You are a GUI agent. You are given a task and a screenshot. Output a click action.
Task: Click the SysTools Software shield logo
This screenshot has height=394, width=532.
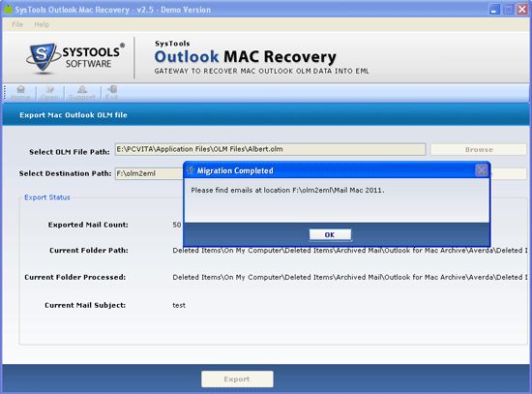42,58
